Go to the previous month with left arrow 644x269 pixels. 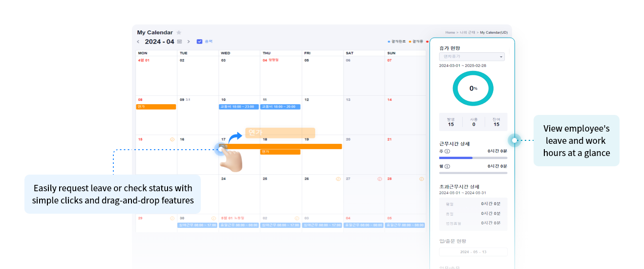(138, 42)
